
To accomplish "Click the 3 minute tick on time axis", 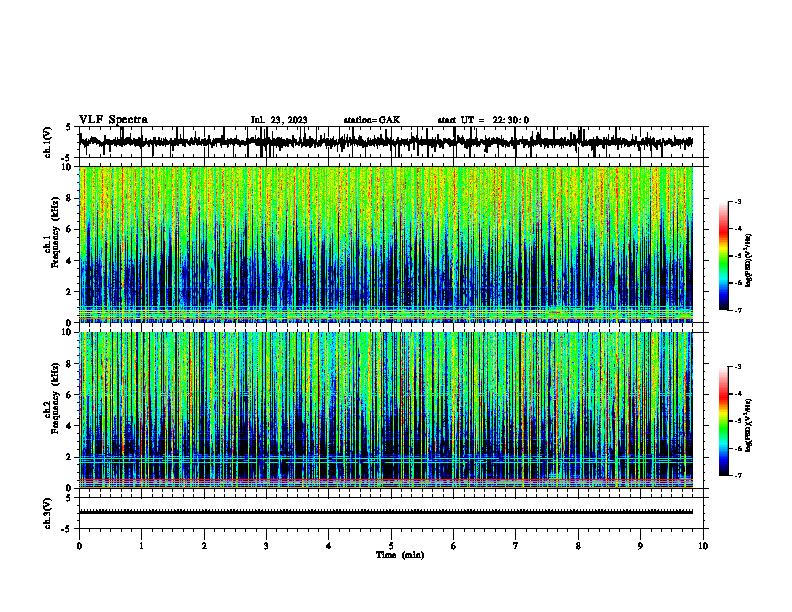I will [266, 546].
